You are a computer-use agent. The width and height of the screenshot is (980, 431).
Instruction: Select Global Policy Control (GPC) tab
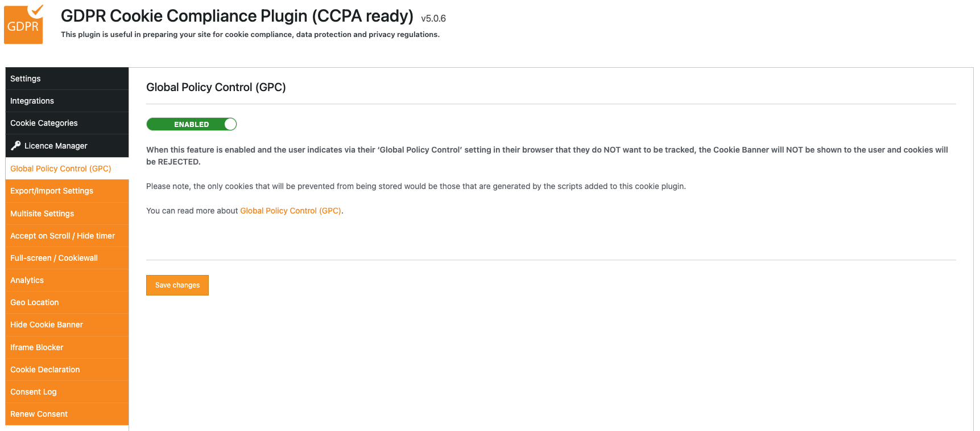[61, 169]
